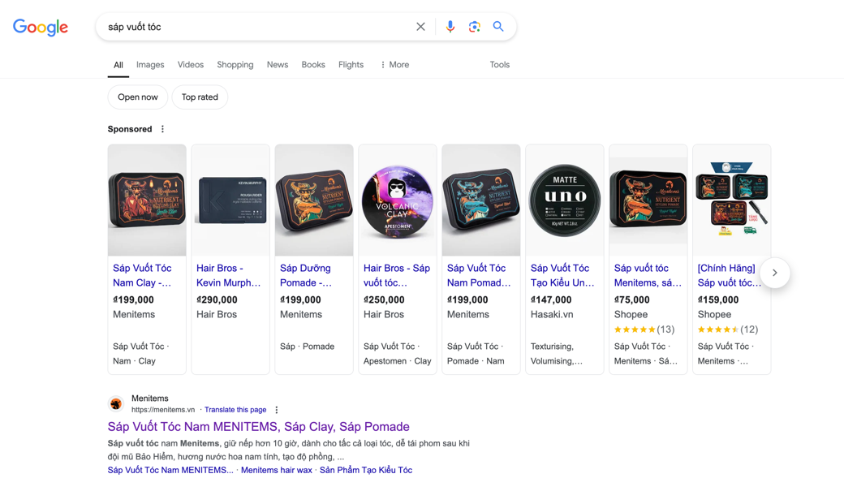Screen dimensions: 844x504
Task: Click the star rating with (13) reviews
Action: point(644,330)
